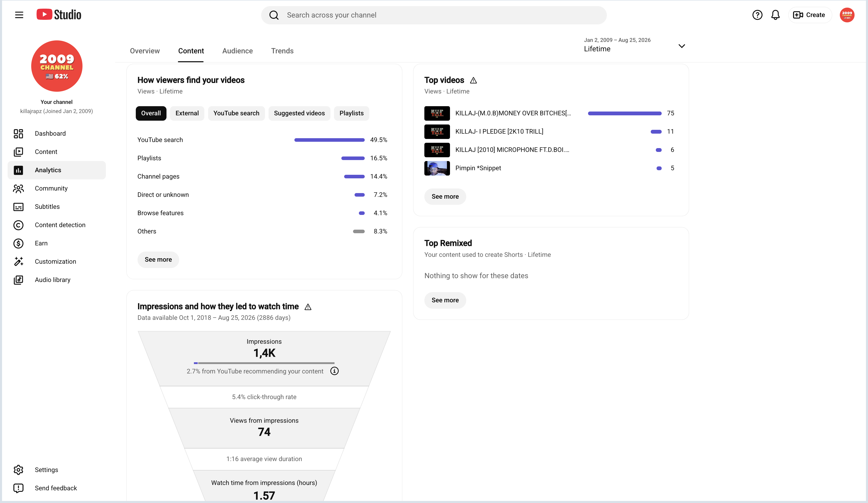Image resolution: width=868 pixels, height=503 pixels.
Task: Click the KILLAJ- I PLEDGE [2K10 TRILL] title
Action: click(499, 131)
